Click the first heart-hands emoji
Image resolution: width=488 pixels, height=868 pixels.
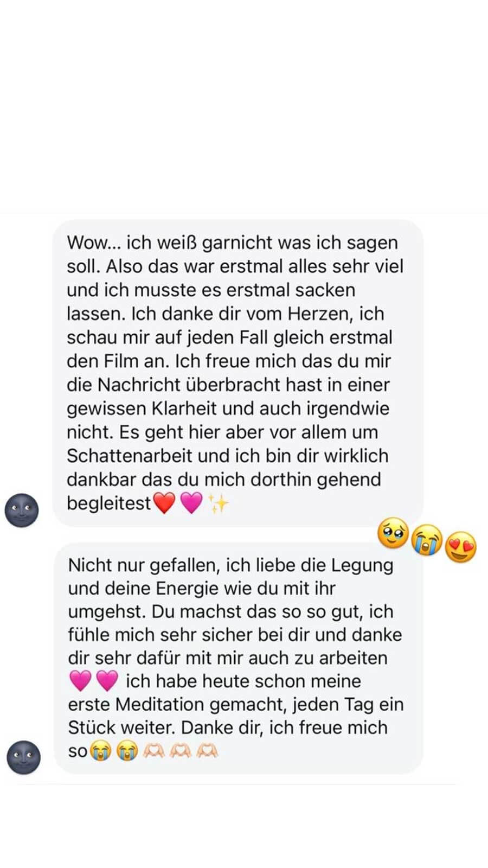pyautogui.click(x=153, y=750)
